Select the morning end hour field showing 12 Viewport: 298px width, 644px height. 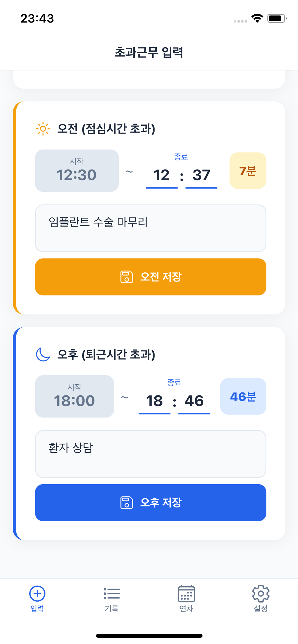click(162, 175)
